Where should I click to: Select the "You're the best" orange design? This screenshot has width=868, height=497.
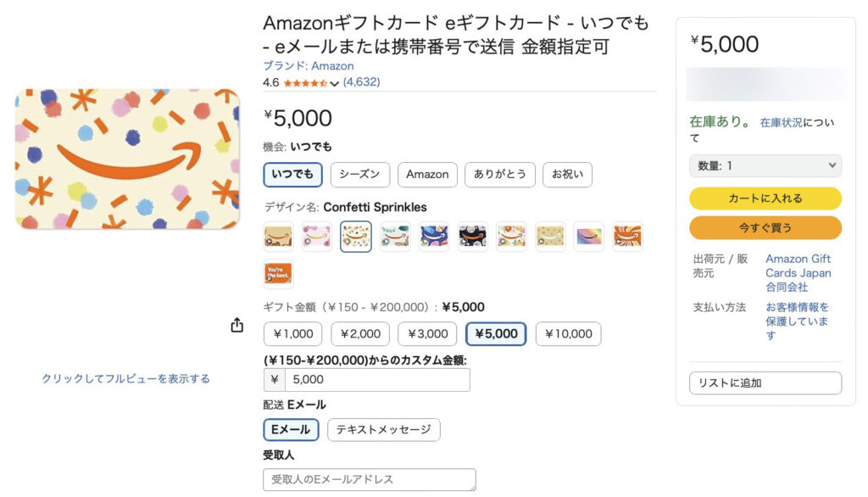click(x=278, y=274)
